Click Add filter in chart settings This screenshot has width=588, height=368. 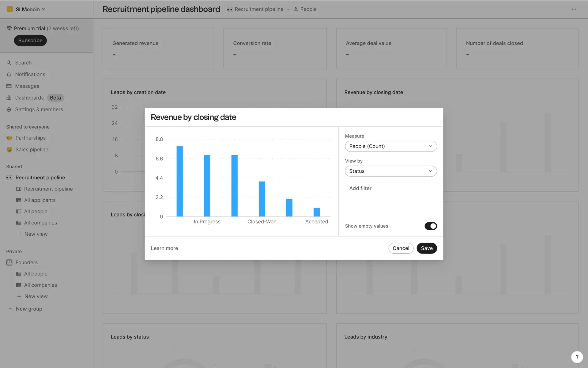[360, 188]
